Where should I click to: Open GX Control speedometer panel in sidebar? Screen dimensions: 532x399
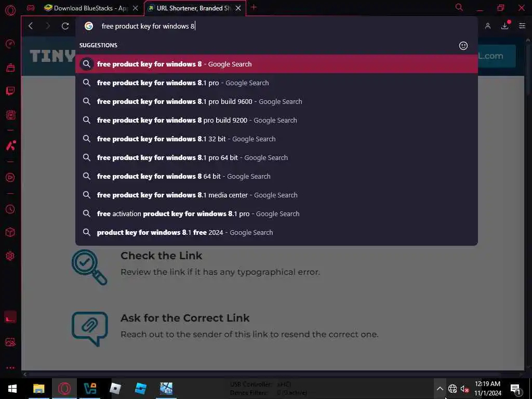pos(10,44)
